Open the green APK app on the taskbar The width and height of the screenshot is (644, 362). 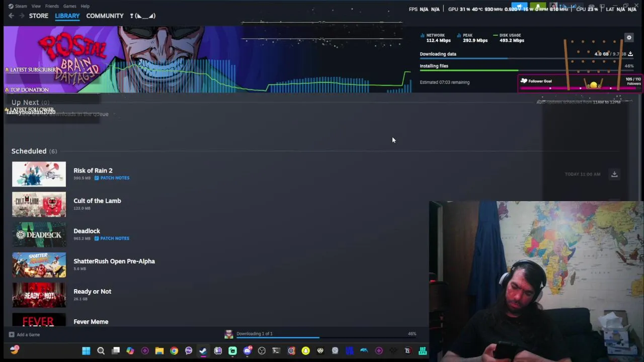point(423,351)
